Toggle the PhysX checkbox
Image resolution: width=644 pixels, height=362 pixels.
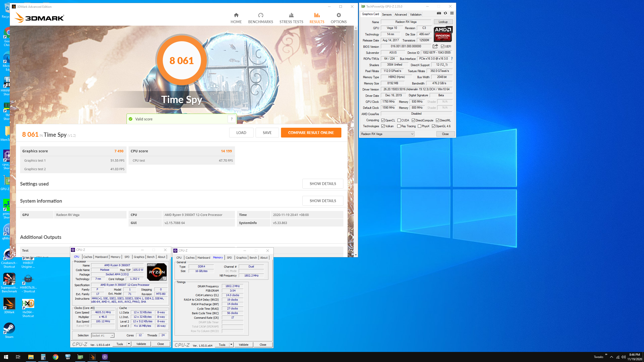pos(419,126)
